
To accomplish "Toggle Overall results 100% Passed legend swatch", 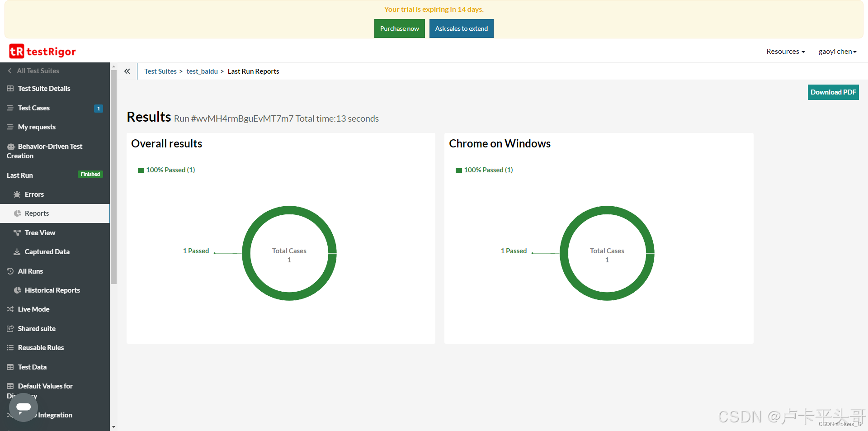I will (141, 171).
